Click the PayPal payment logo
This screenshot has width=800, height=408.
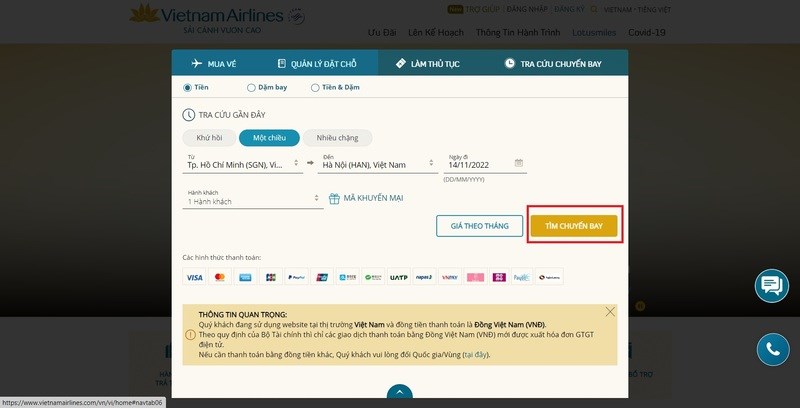296,277
